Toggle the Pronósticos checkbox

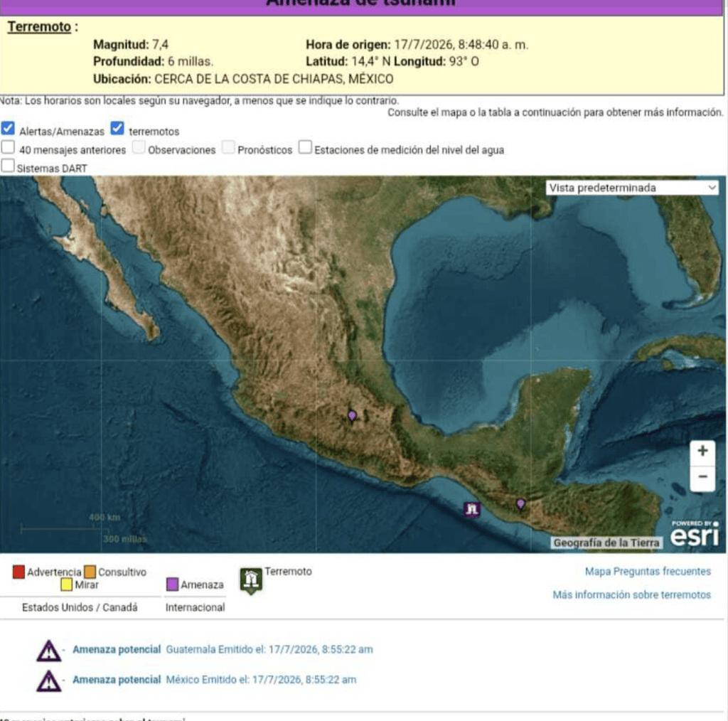pos(228,147)
